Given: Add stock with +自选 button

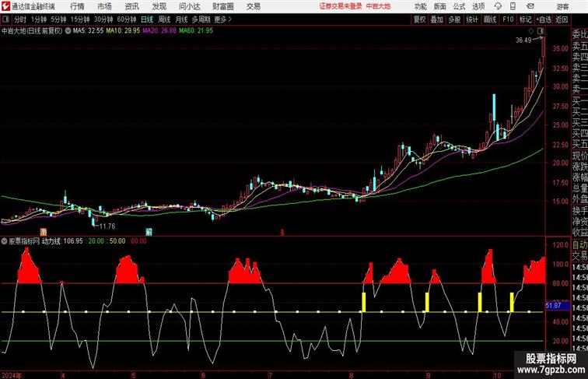Looking at the screenshot, I should point(544,19).
